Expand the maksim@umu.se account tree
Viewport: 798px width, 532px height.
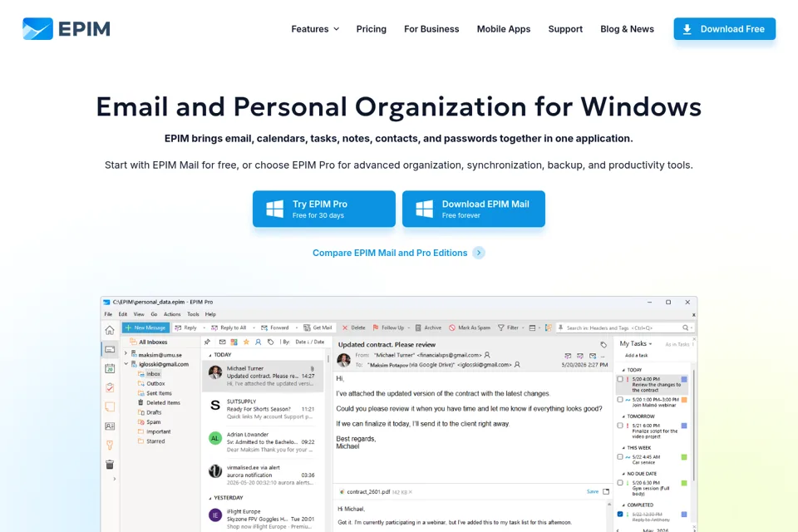point(126,354)
